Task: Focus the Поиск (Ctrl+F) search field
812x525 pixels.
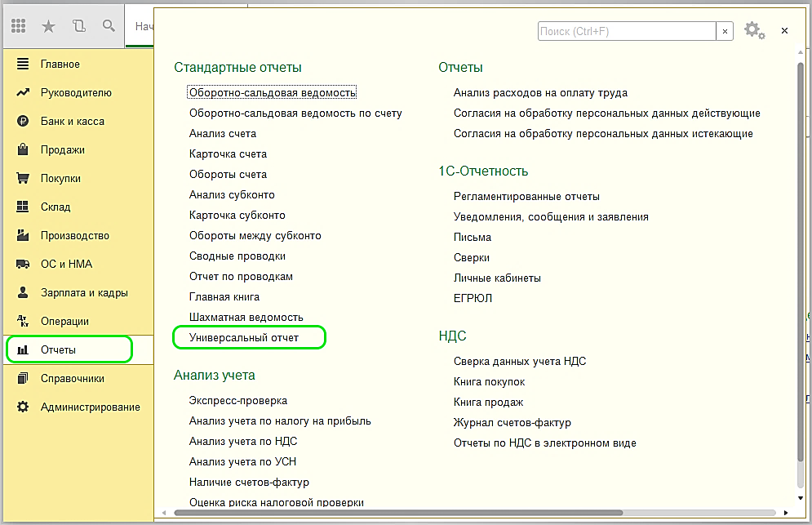Action: [x=627, y=31]
